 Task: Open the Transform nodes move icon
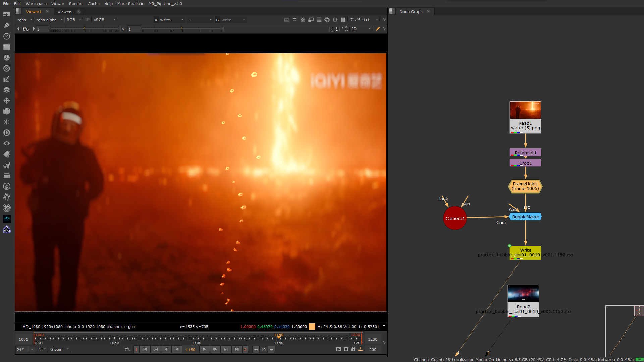(7, 101)
